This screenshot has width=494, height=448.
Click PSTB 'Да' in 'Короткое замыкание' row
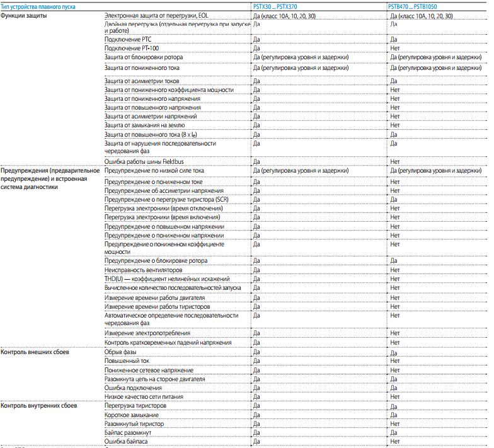(393, 415)
